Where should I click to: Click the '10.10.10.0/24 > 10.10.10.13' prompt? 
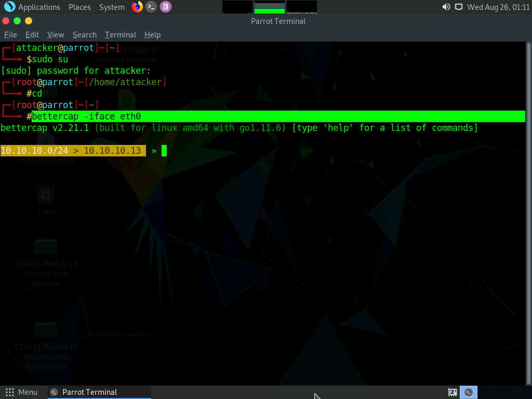pos(73,151)
